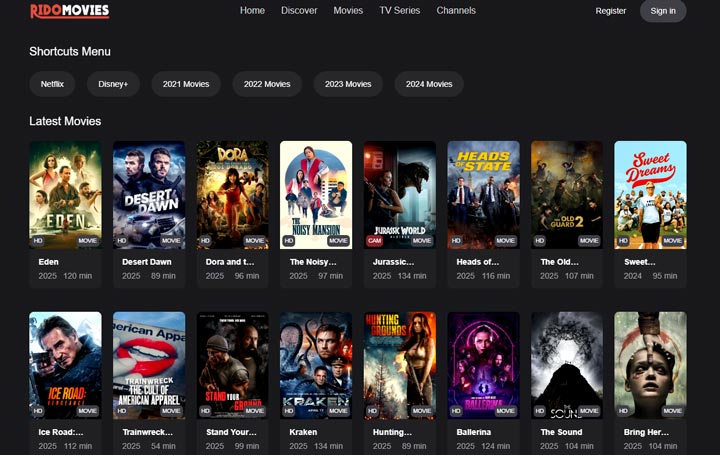
Task: Open the Eden movie poster
Action: click(x=66, y=195)
